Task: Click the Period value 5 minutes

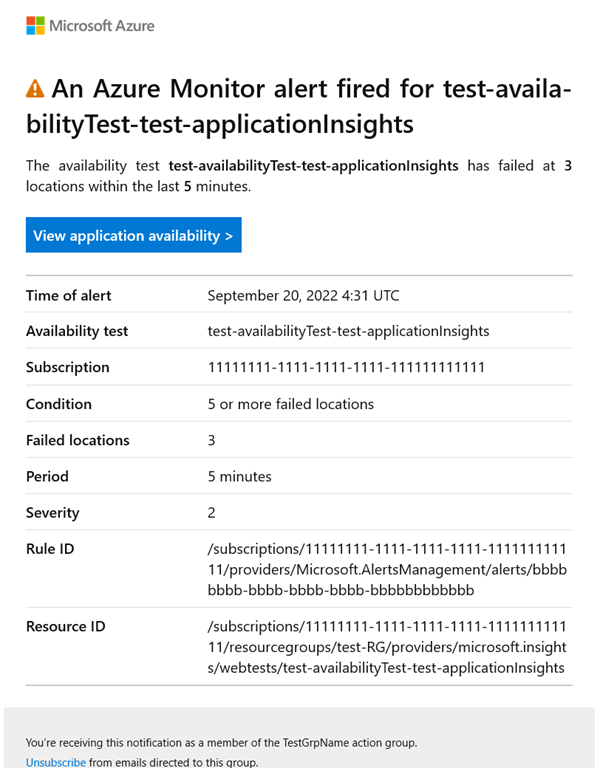Action: [x=239, y=476]
